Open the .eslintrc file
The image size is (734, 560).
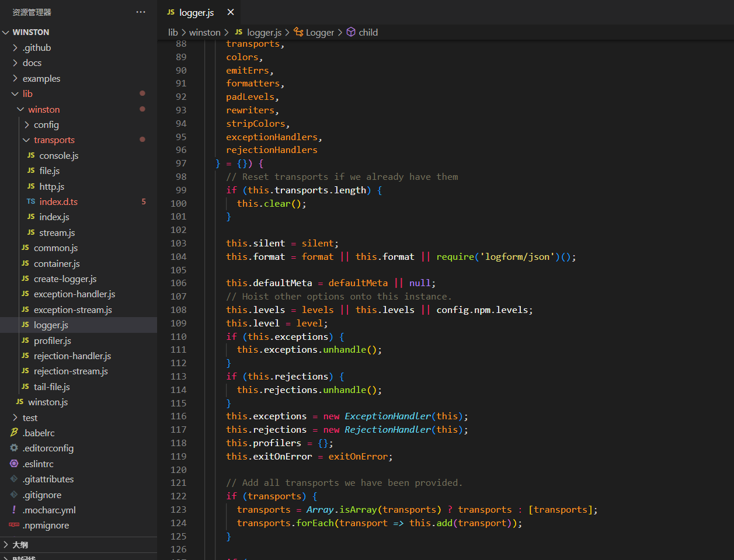[x=38, y=464]
